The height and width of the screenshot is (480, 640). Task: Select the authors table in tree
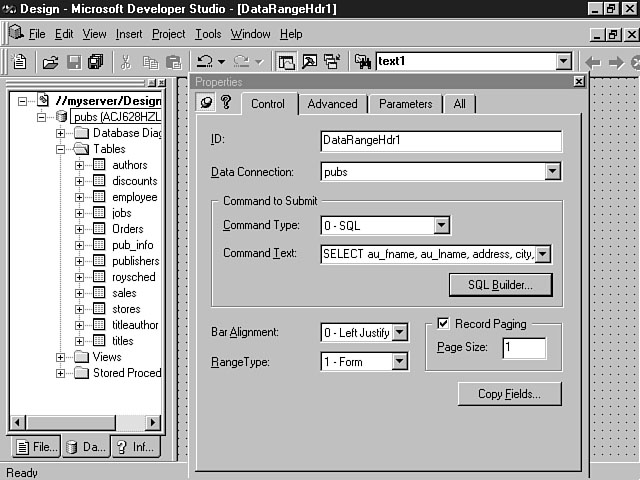[129, 165]
